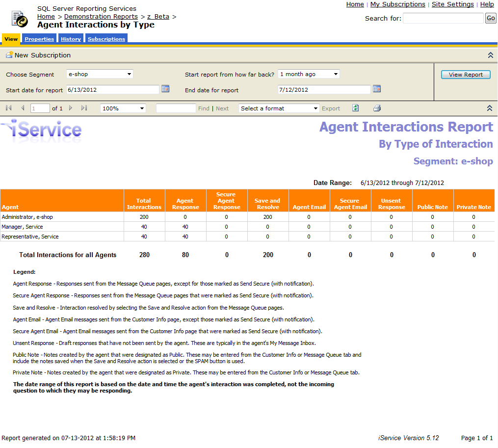This screenshot has width=498, height=448.
Task: Click the 'Segment: e-shop' report subtitle
Action: 453,161
